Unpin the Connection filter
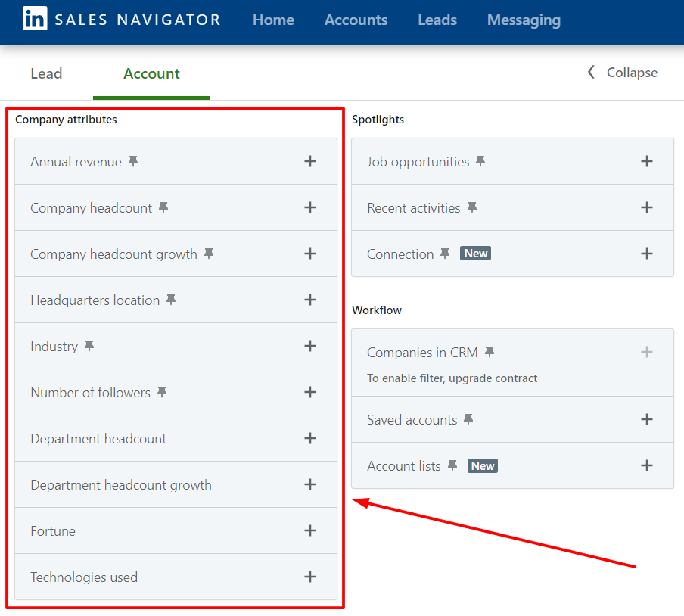The width and height of the screenshot is (684, 616). click(x=445, y=254)
